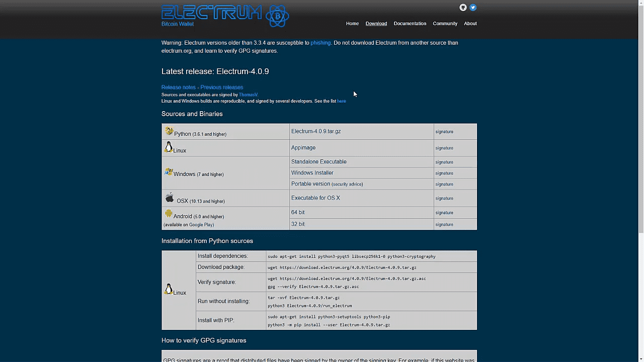Open signature for Android 32 bit
Image resolution: width=644 pixels, height=362 pixels.
tap(444, 225)
